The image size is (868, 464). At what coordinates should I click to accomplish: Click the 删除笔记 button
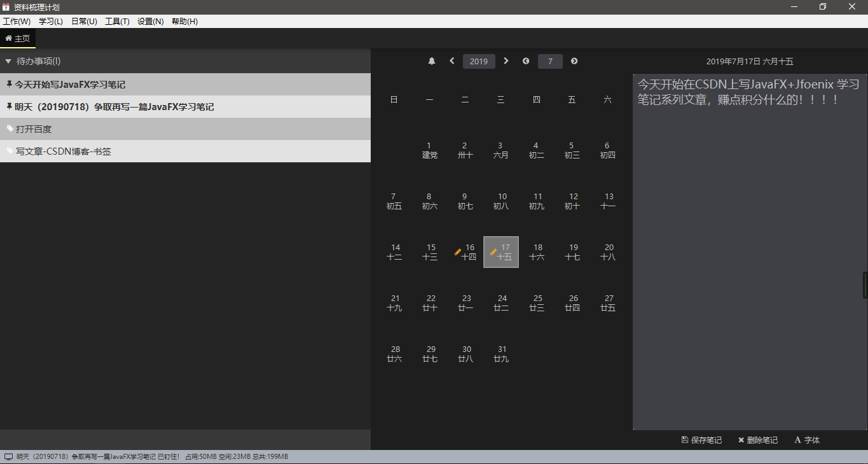point(758,440)
